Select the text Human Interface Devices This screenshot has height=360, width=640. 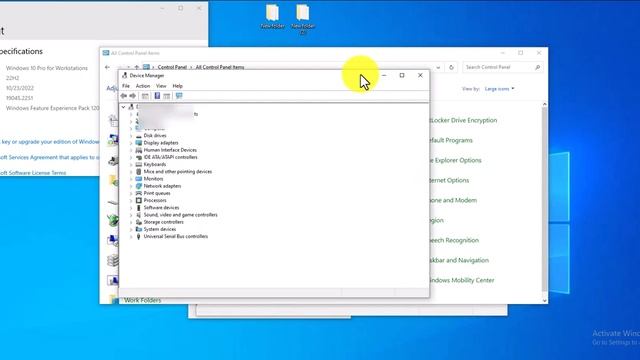pos(170,150)
